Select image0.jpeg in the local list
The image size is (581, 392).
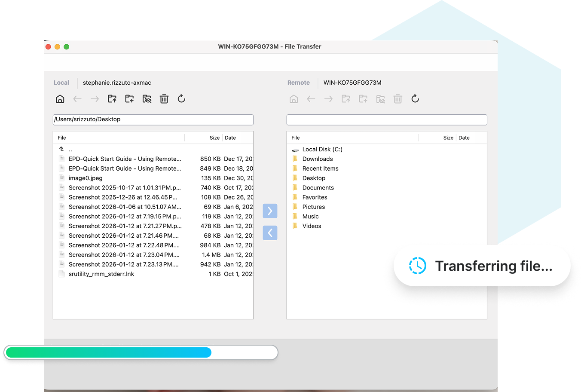(x=86, y=178)
